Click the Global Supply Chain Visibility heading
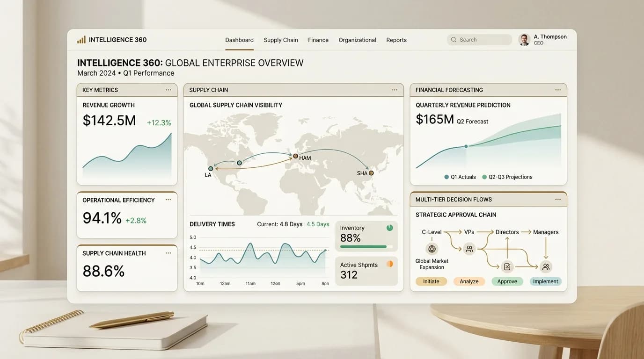The image size is (644, 359). click(x=236, y=105)
